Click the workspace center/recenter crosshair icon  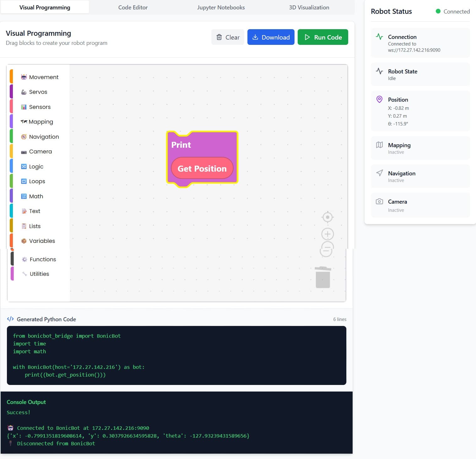(327, 217)
